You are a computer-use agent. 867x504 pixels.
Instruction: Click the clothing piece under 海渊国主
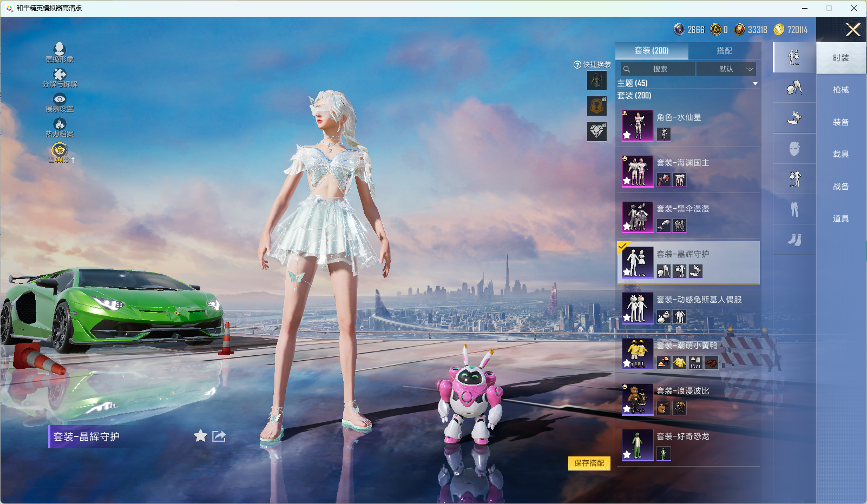[x=680, y=180]
